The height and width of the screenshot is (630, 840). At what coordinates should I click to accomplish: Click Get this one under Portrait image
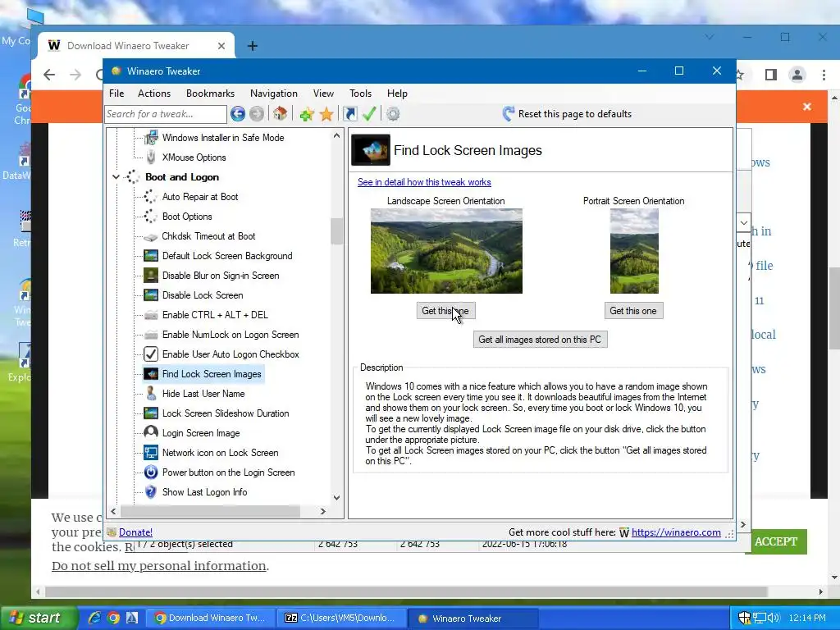(634, 311)
